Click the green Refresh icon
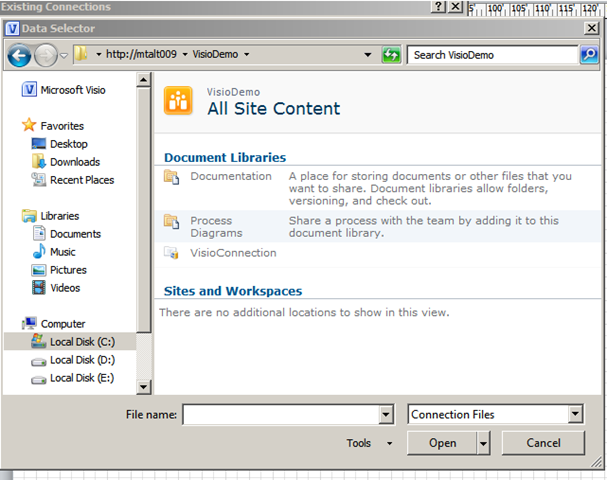 coord(391,55)
